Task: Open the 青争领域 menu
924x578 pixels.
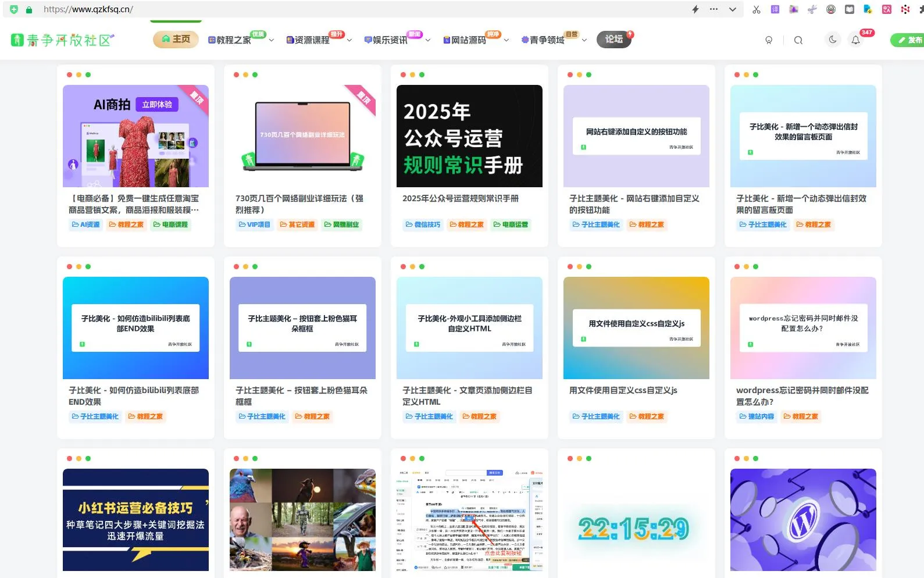Action: pos(543,40)
